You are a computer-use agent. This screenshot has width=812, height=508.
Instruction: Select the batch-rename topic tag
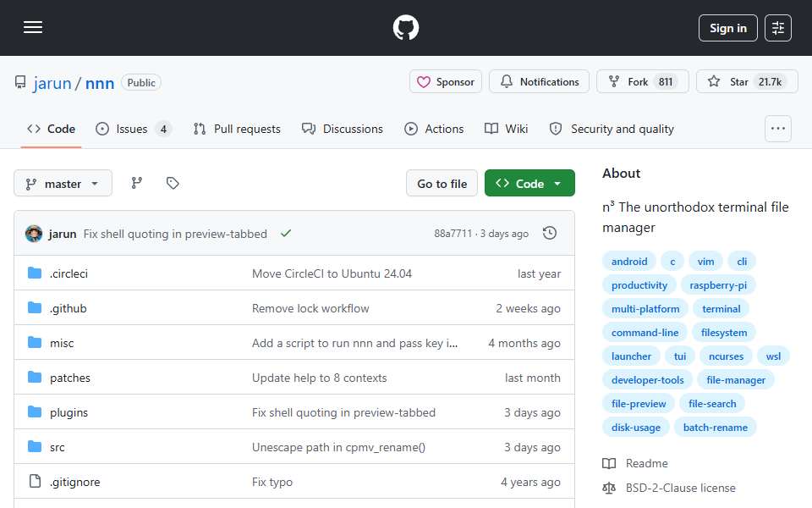tap(716, 428)
